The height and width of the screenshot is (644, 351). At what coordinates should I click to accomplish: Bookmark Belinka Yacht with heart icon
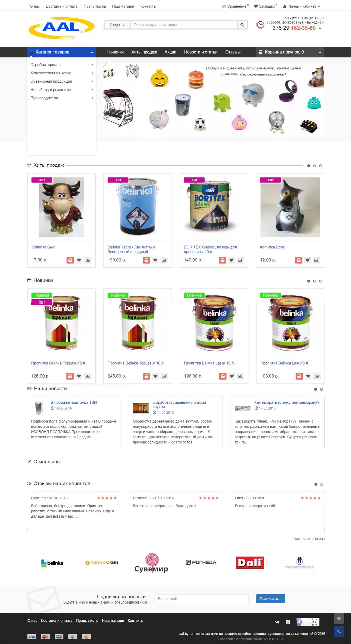click(x=155, y=260)
